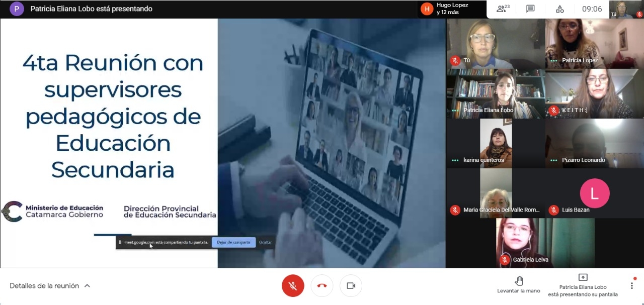Image resolution: width=644 pixels, height=305 pixels.
Task: Select Patricia Lopez's video tile
Action: tap(594, 44)
